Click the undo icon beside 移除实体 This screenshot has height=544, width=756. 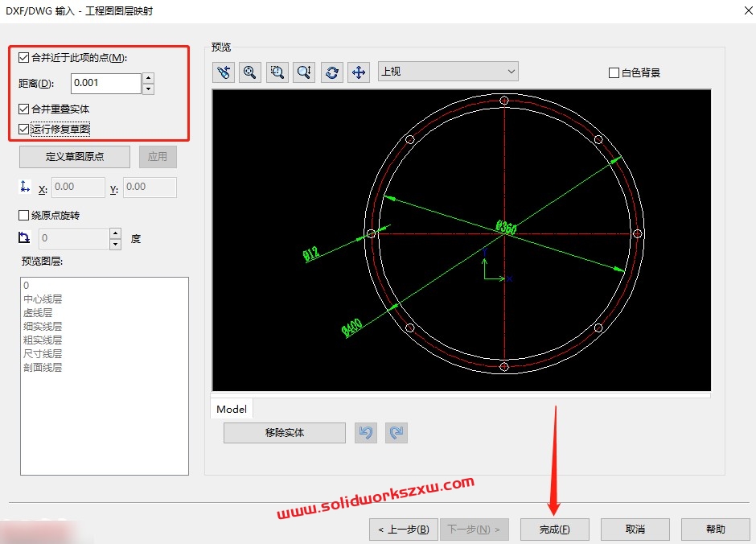(x=366, y=432)
